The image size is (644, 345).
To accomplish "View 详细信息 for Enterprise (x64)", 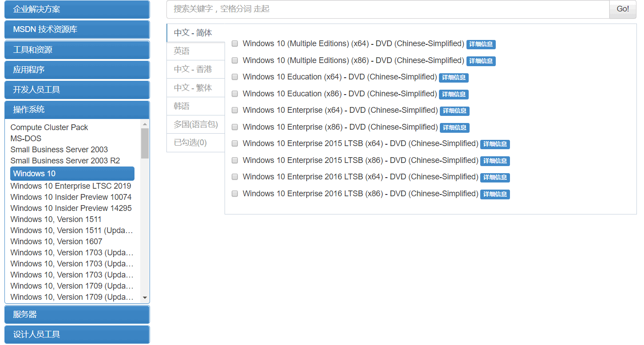I will [454, 111].
